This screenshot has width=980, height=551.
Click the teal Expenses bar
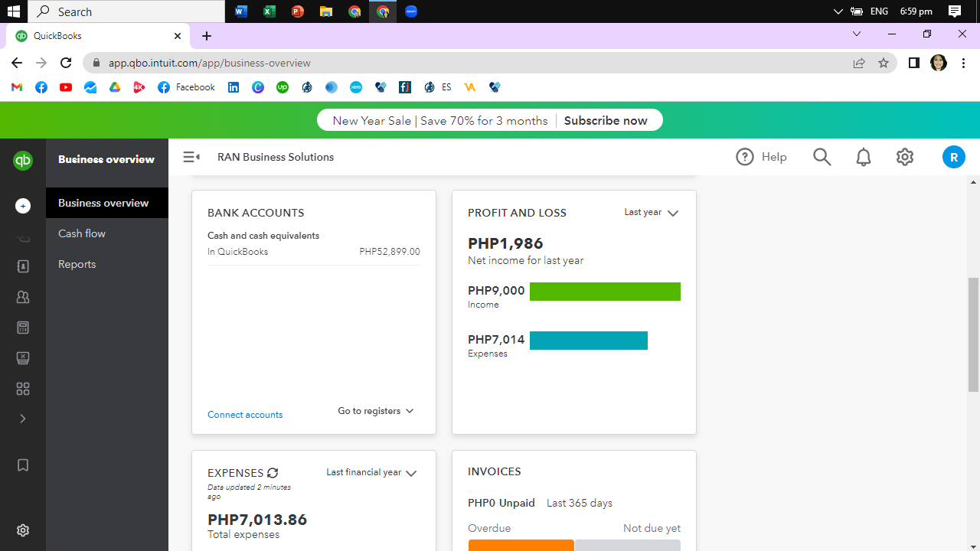tap(589, 341)
